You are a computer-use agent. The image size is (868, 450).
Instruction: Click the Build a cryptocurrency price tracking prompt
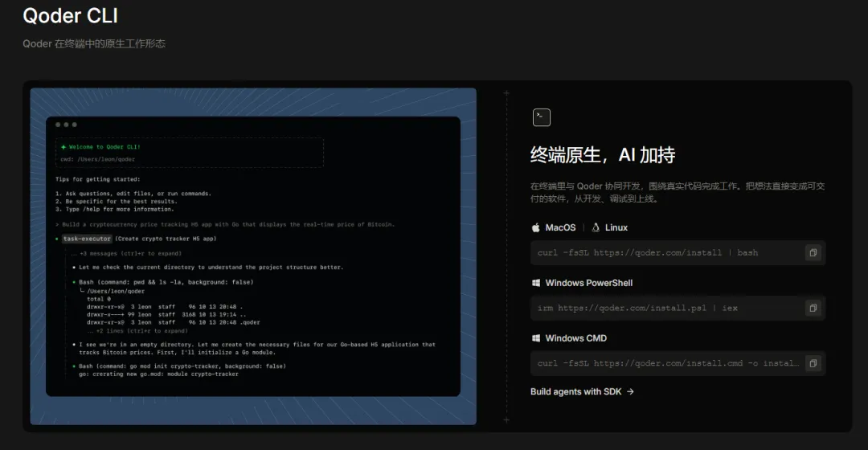click(225, 225)
